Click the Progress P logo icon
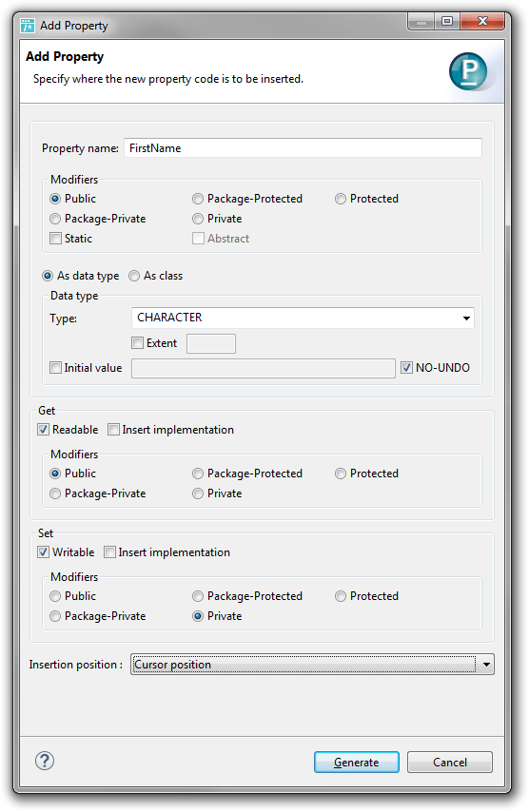The height and width of the screenshot is (812, 529). 468,71
